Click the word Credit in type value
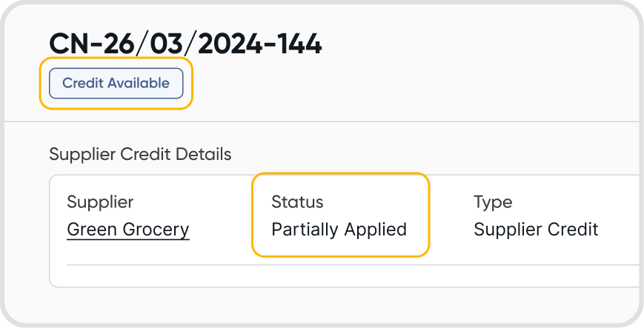The height and width of the screenshot is (328, 644). pyautogui.click(x=572, y=230)
